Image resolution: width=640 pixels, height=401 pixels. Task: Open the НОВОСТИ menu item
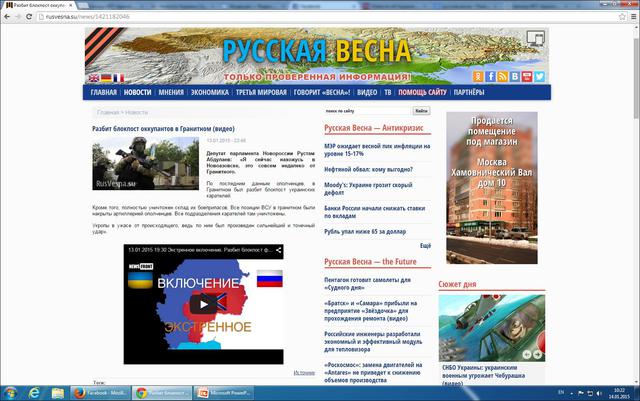(138, 92)
